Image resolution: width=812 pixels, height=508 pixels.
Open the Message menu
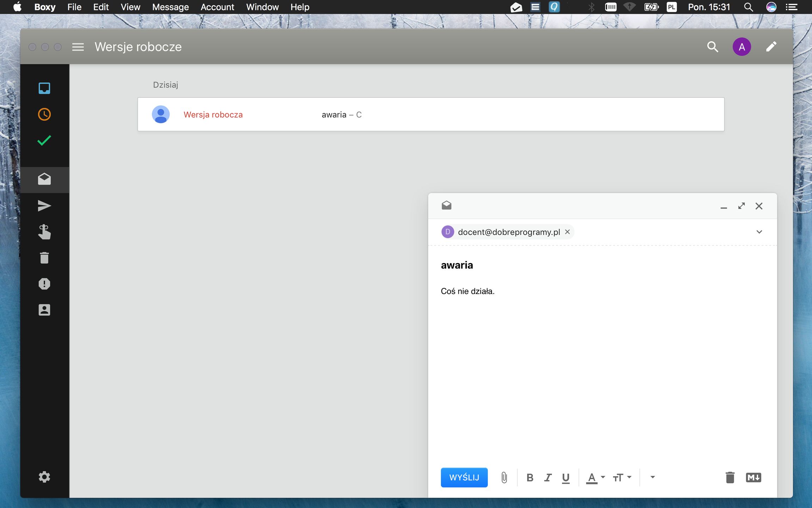point(170,7)
